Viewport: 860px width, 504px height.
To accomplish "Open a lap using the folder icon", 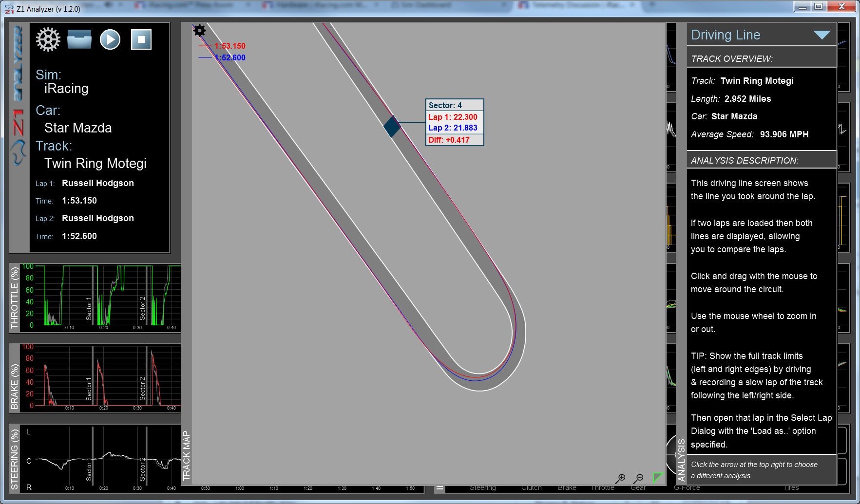I will click(x=79, y=40).
